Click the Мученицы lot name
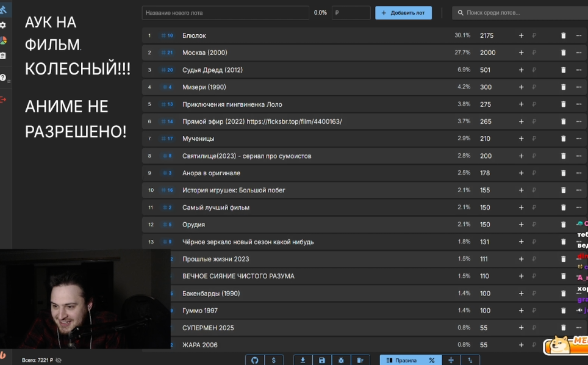588x365 pixels. [198, 139]
